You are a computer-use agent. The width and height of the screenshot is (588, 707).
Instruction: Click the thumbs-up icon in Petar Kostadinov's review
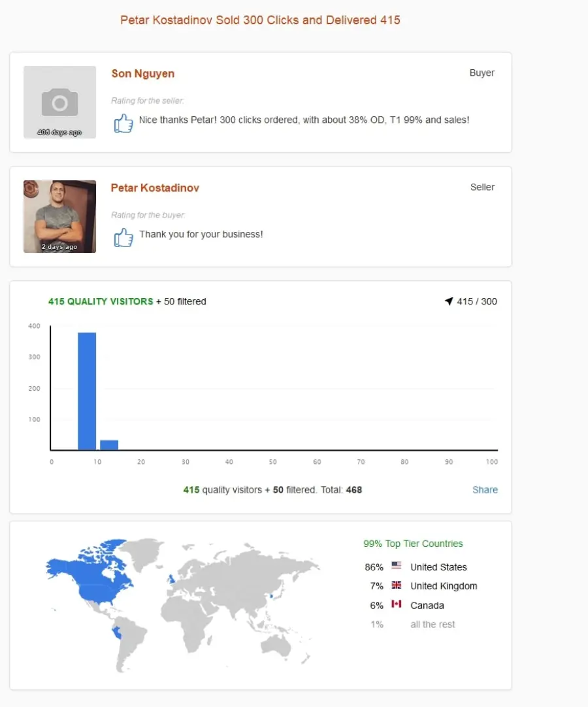pos(123,237)
